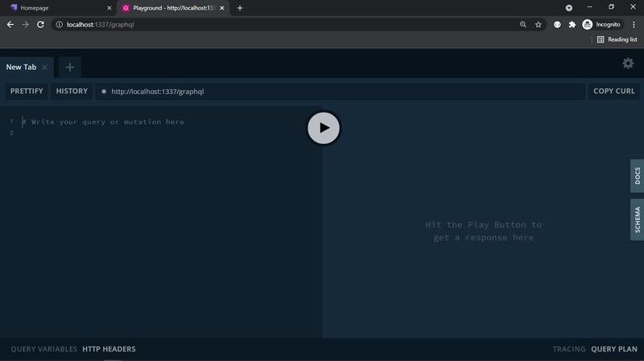Open the Reading list
This screenshot has width=644, height=361.
pos(617,39)
